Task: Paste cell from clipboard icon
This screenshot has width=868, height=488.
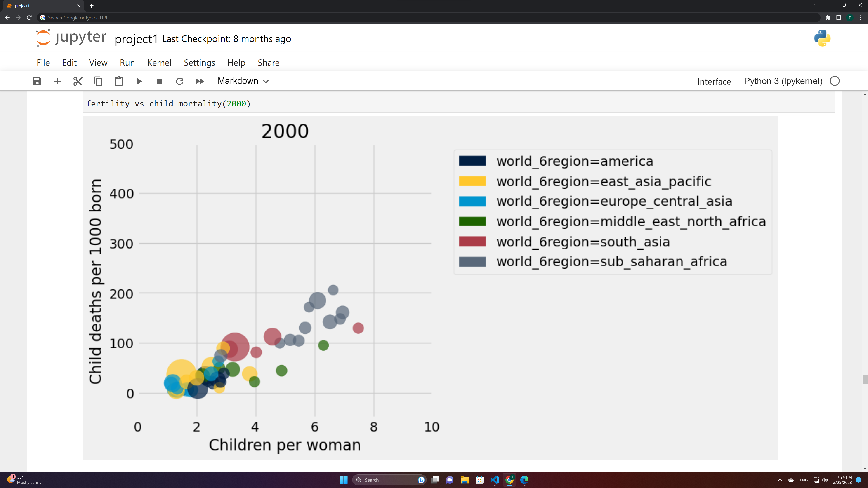Action: (119, 81)
